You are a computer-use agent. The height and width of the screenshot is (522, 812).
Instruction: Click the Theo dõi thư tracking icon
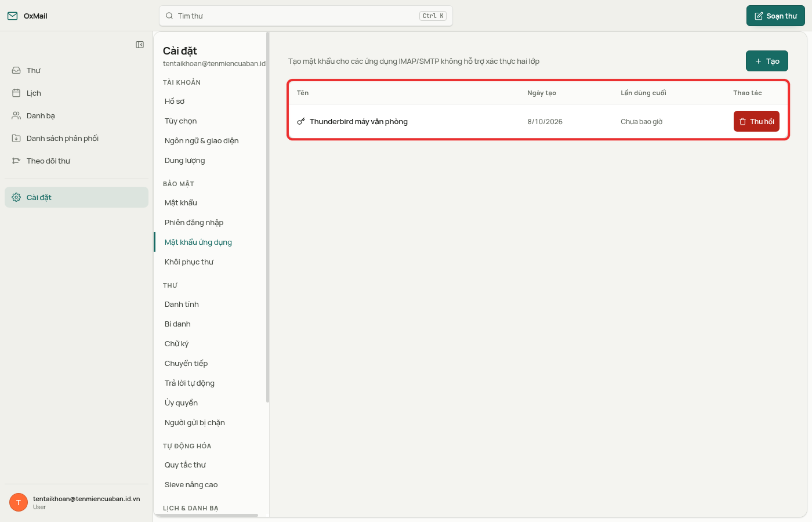(x=16, y=161)
